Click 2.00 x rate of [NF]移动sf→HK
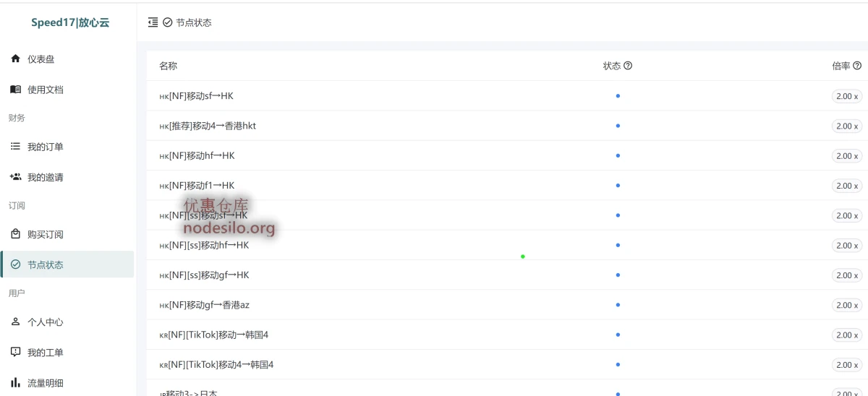 click(846, 96)
